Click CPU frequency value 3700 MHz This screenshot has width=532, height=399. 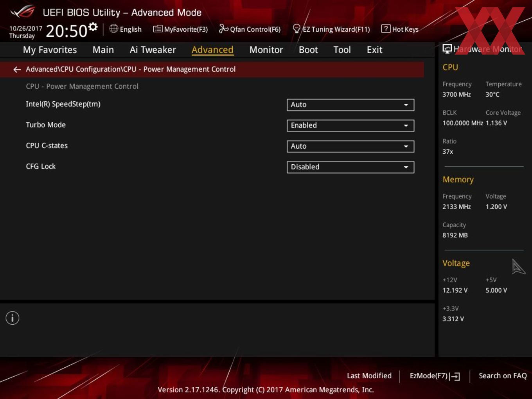point(457,94)
